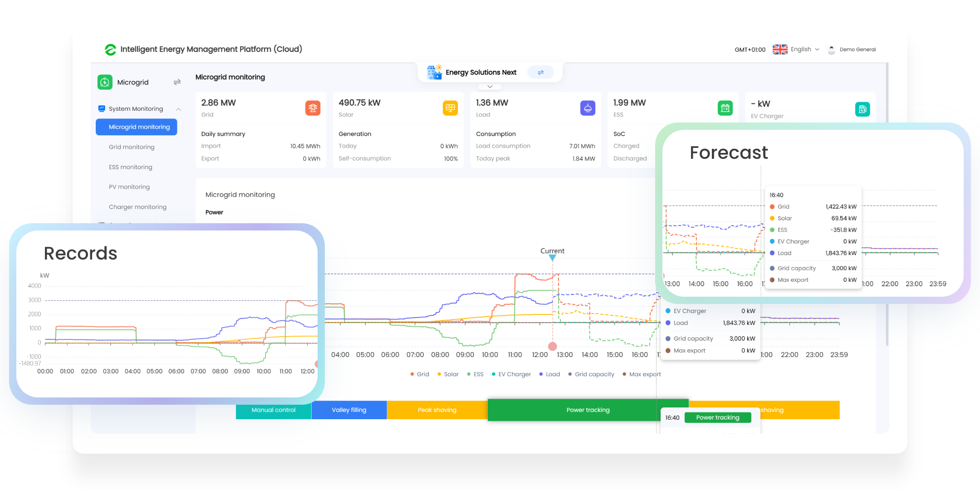Click the EV Charger icon on card

tap(862, 109)
